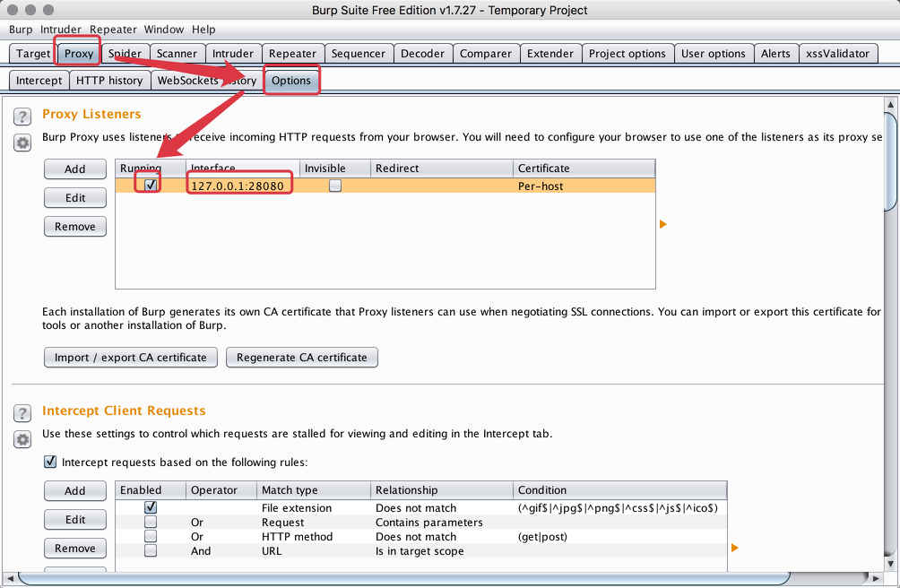Click the Running column header
This screenshot has width=900, height=588.
pyautogui.click(x=151, y=169)
